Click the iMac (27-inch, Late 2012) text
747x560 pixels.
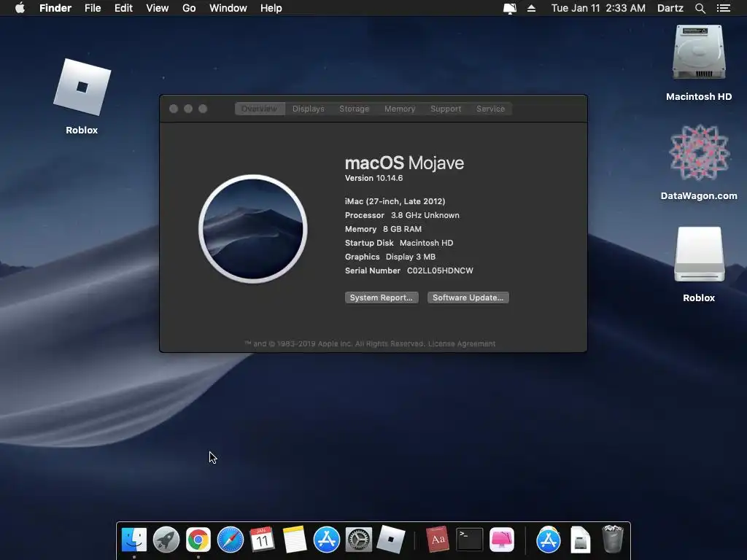tap(395, 201)
